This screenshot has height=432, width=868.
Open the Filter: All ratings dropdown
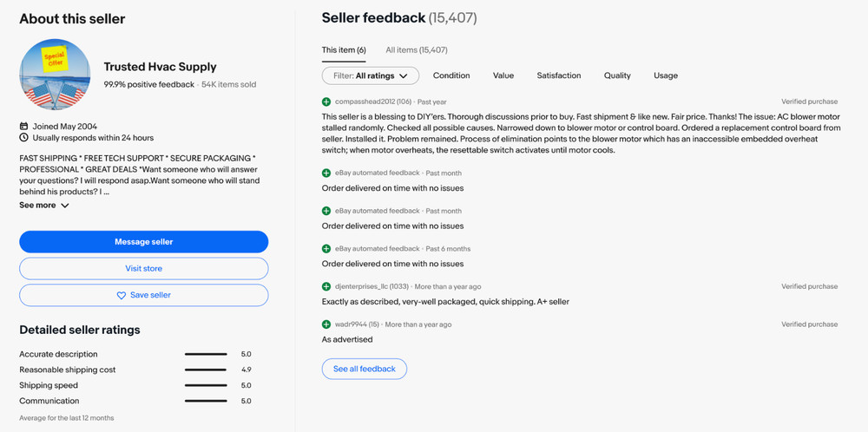tap(371, 75)
